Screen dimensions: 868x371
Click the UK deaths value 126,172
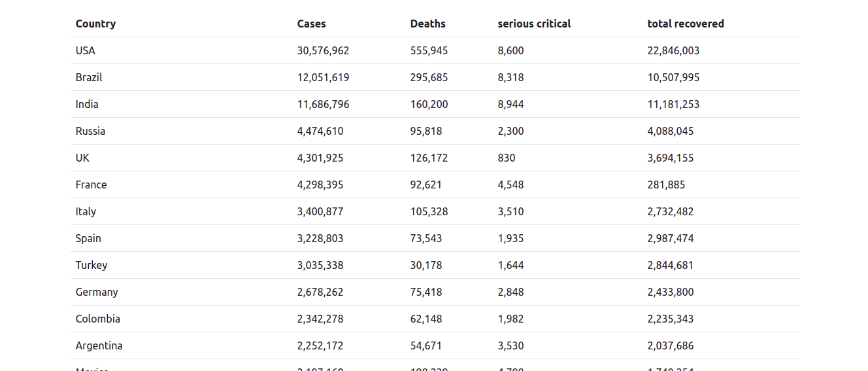[429, 158]
